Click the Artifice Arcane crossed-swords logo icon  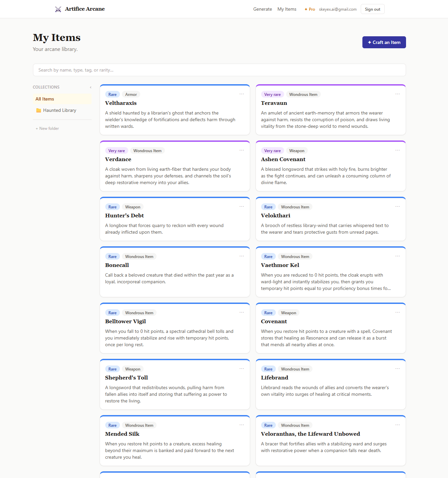click(58, 9)
